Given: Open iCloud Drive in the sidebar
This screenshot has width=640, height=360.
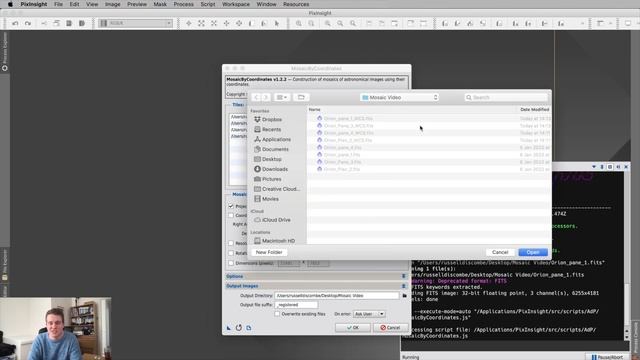Looking at the screenshot, I should point(273,220).
